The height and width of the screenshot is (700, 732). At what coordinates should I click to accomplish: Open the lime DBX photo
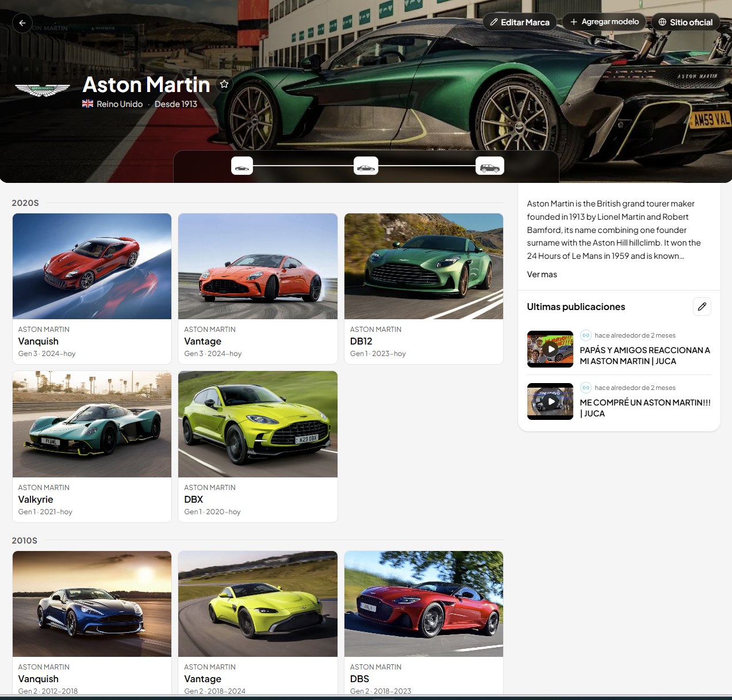(258, 424)
